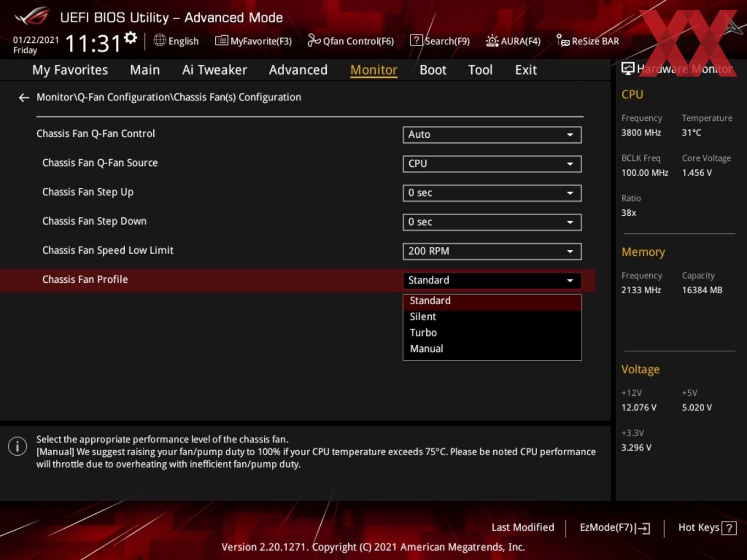The height and width of the screenshot is (560, 747).
Task: Click +5V value 5.020 V
Action: [x=697, y=407]
